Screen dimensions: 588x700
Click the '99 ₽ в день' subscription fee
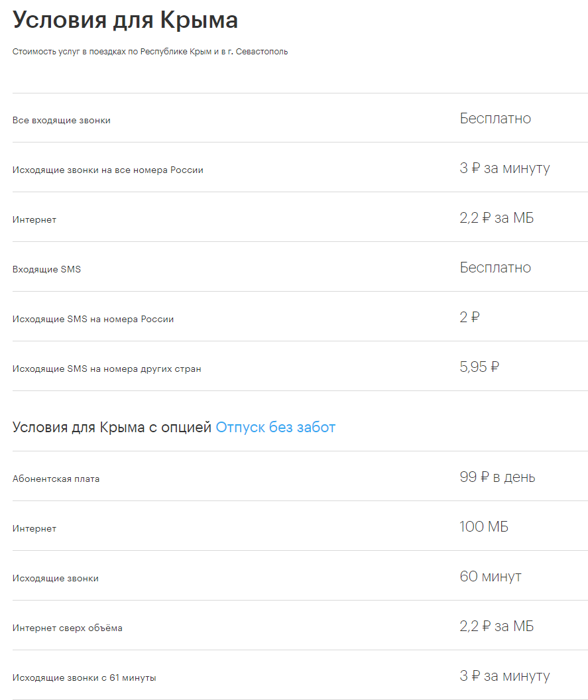click(x=497, y=477)
